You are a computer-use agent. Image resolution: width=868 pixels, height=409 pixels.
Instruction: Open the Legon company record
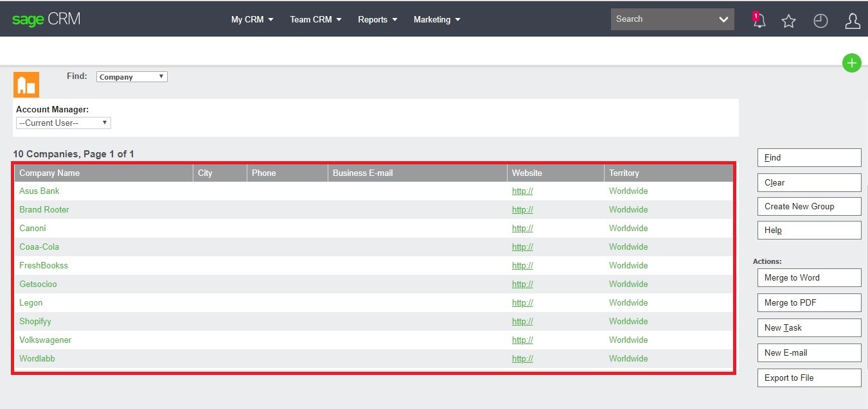[31, 302]
